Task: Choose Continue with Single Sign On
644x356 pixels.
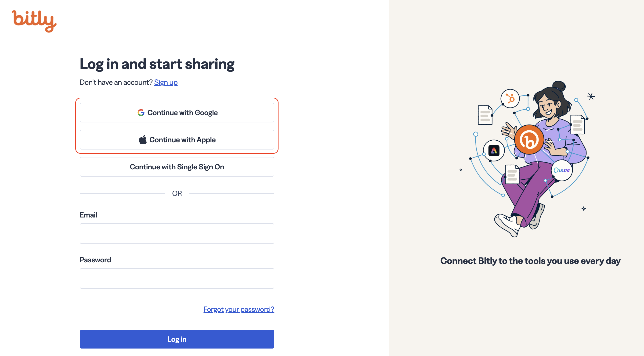Action: coord(177,167)
